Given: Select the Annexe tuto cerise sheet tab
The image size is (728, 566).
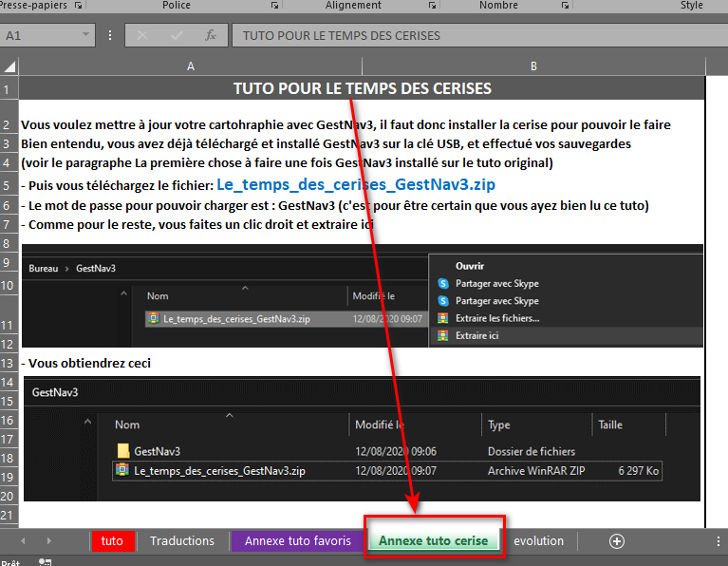Looking at the screenshot, I should click(x=433, y=541).
